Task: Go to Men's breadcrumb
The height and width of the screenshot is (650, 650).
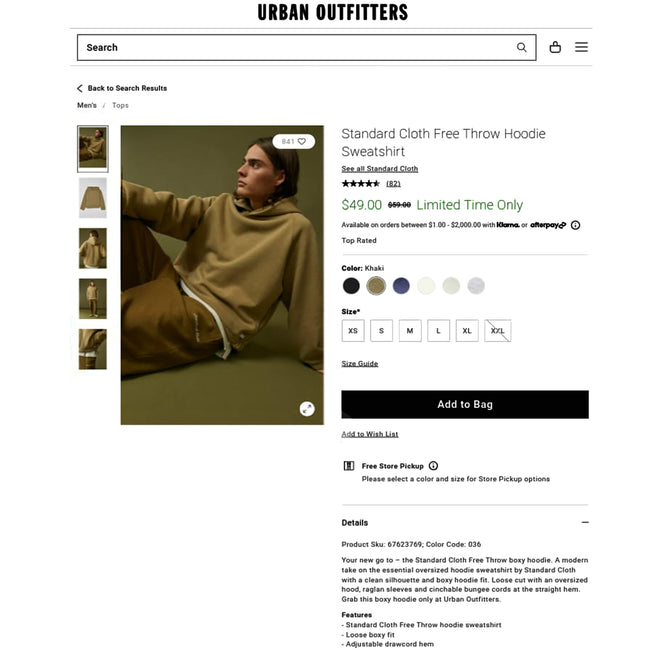Action: tap(87, 105)
